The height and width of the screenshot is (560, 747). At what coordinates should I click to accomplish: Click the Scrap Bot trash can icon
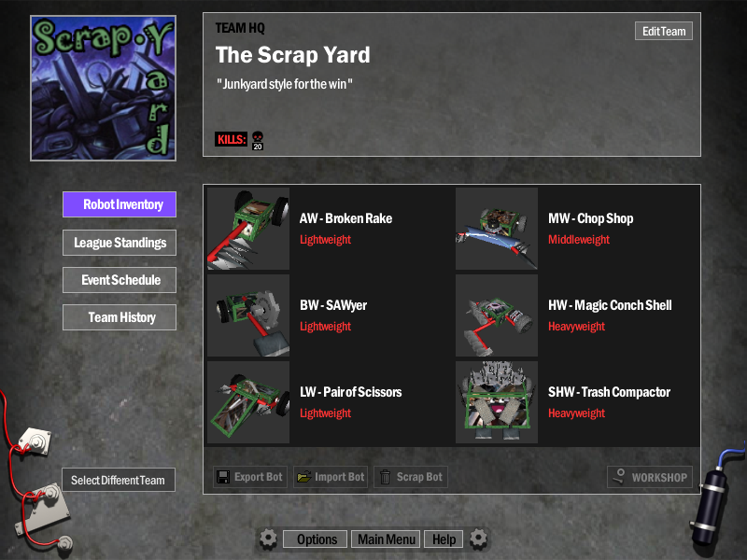386,477
